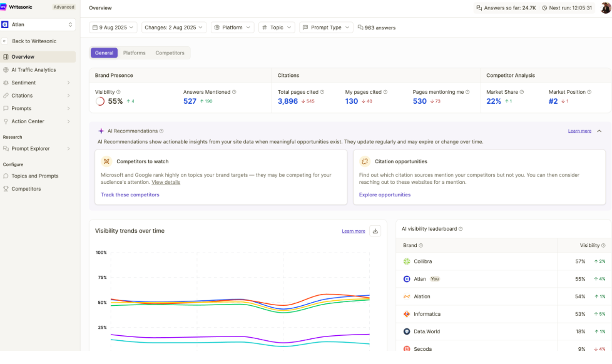Click the Atlan You row in leaderboard
This screenshot has height=364, width=612.
click(x=504, y=279)
